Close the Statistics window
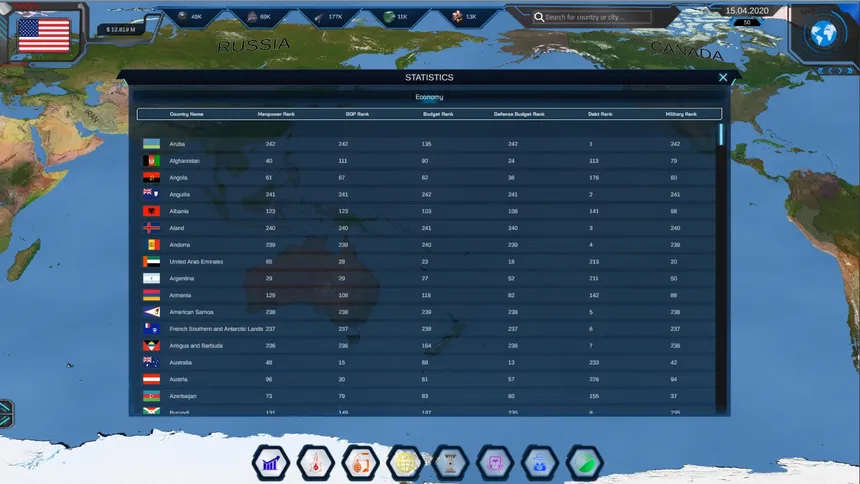 click(723, 77)
